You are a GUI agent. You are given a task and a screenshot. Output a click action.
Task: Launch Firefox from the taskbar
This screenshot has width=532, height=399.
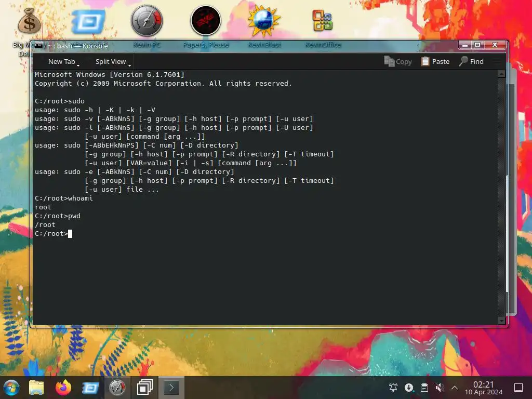[63, 388]
